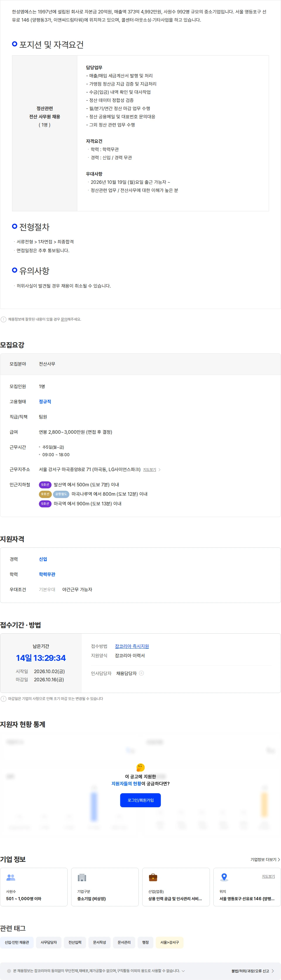Click the 지원자들의 현황 highlighted text

[x=126, y=783]
